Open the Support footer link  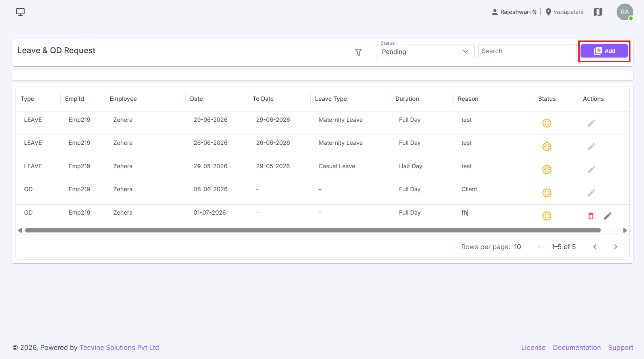[x=621, y=347]
